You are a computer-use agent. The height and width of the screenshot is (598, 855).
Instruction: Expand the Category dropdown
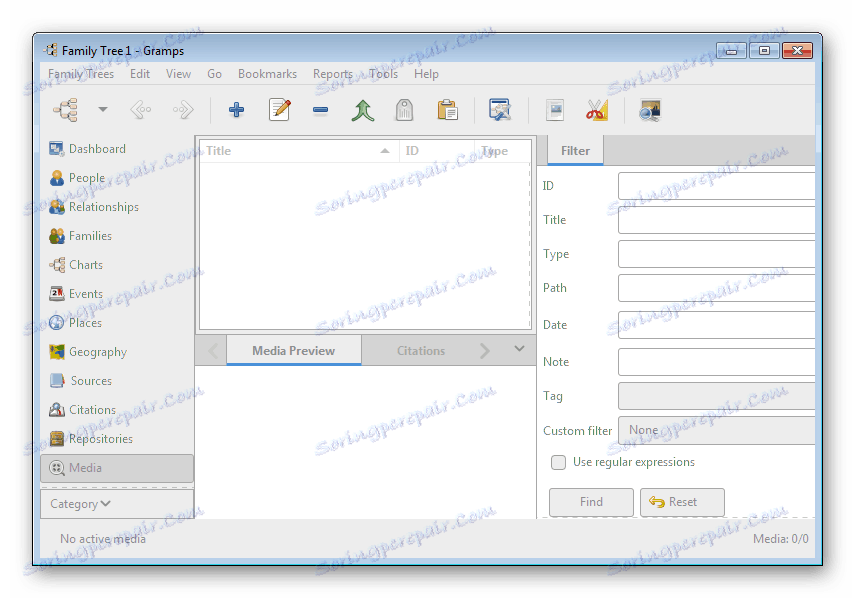coord(117,504)
